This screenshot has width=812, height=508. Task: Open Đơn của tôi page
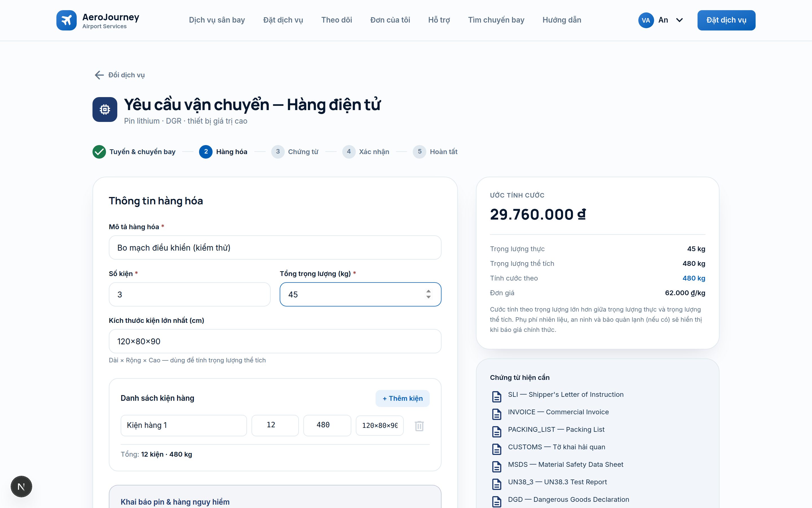pos(390,20)
